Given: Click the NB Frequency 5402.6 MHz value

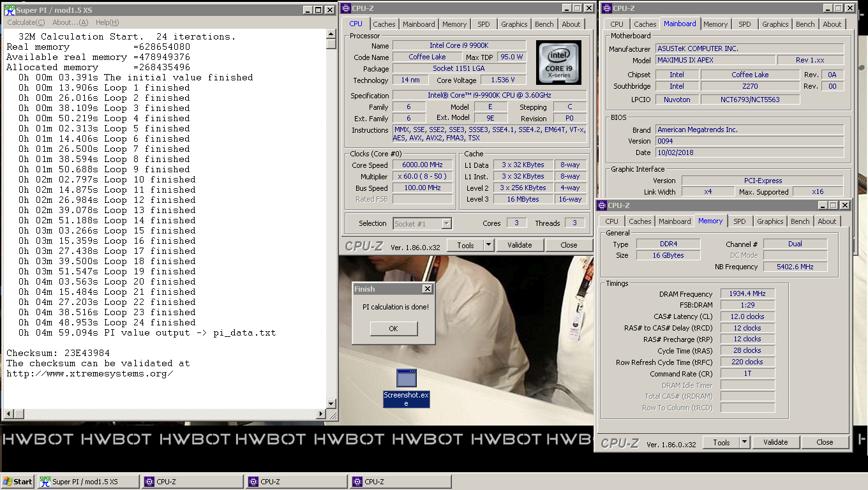Looking at the screenshot, I should click(x=795, y=267).
